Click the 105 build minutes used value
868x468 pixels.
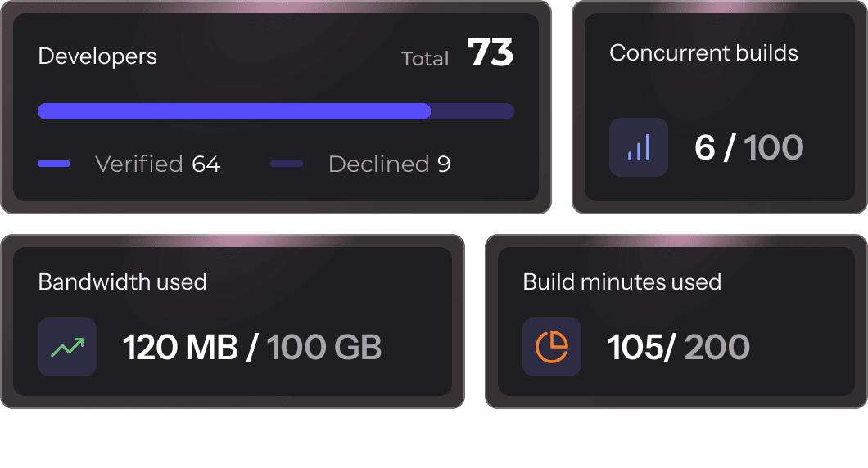637,348
